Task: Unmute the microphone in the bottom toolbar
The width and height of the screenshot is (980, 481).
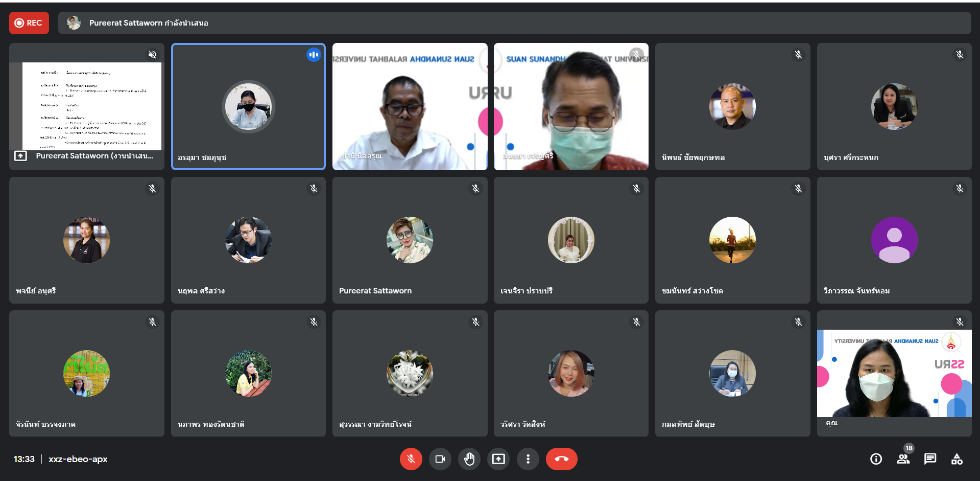Action: tap(411, 459)
